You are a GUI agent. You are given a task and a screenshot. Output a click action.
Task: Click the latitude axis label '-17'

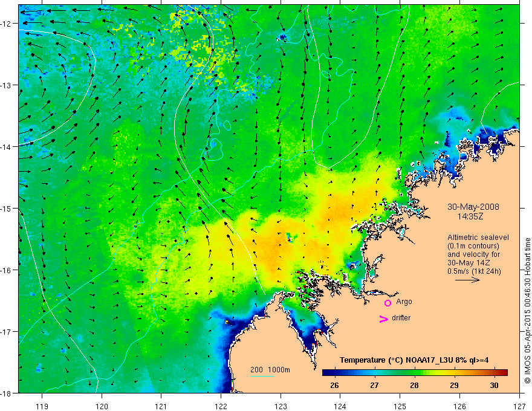tap(6, 332)
